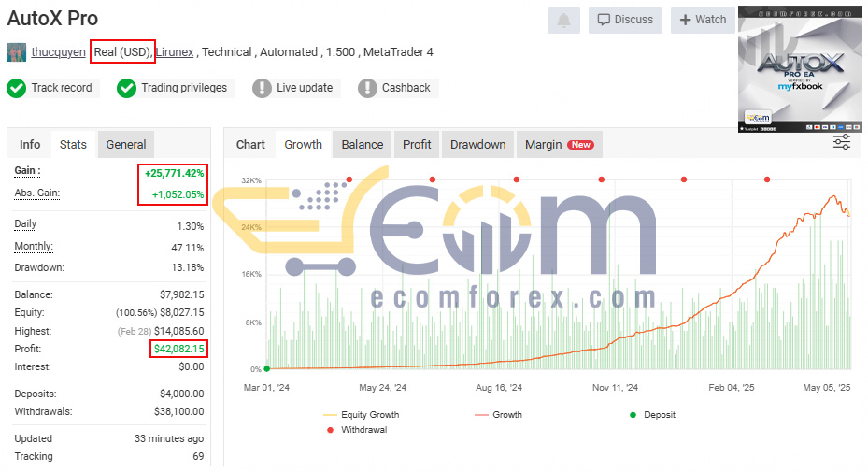Click the Track record green check icon

coord(17,88)
